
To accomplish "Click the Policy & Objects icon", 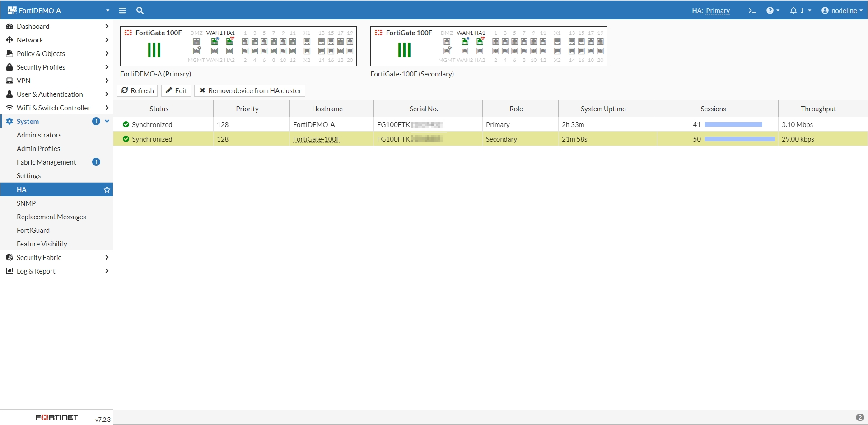I will (9, 53).
